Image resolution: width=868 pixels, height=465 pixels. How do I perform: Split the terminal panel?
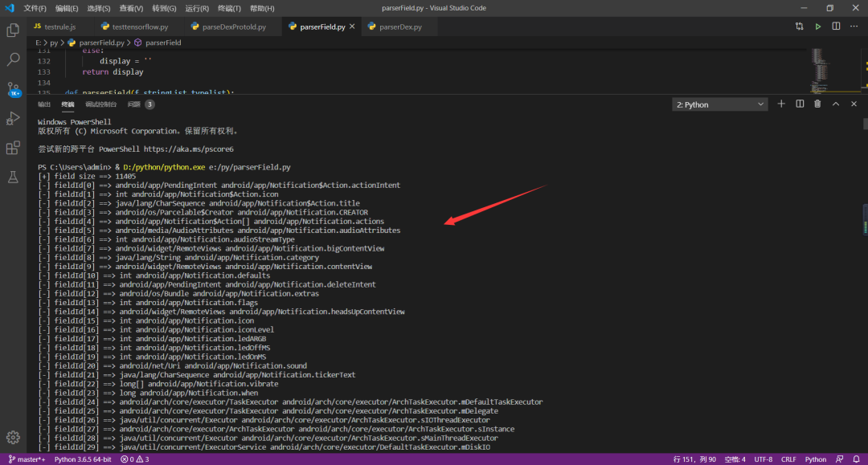coord(800,104)
